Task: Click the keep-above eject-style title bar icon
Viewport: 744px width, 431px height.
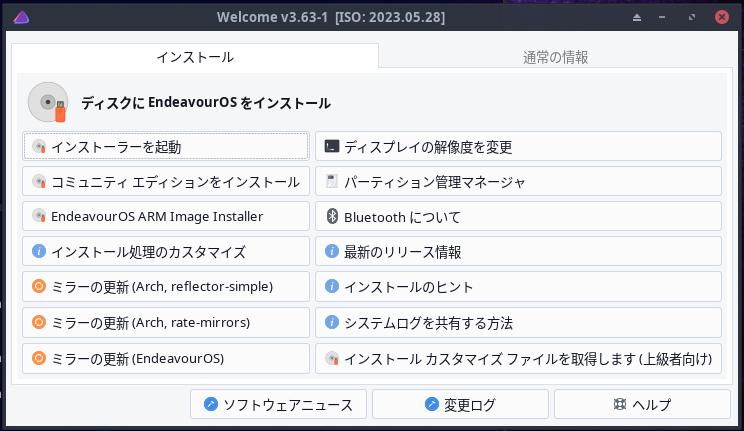Action: pos(637,18)
